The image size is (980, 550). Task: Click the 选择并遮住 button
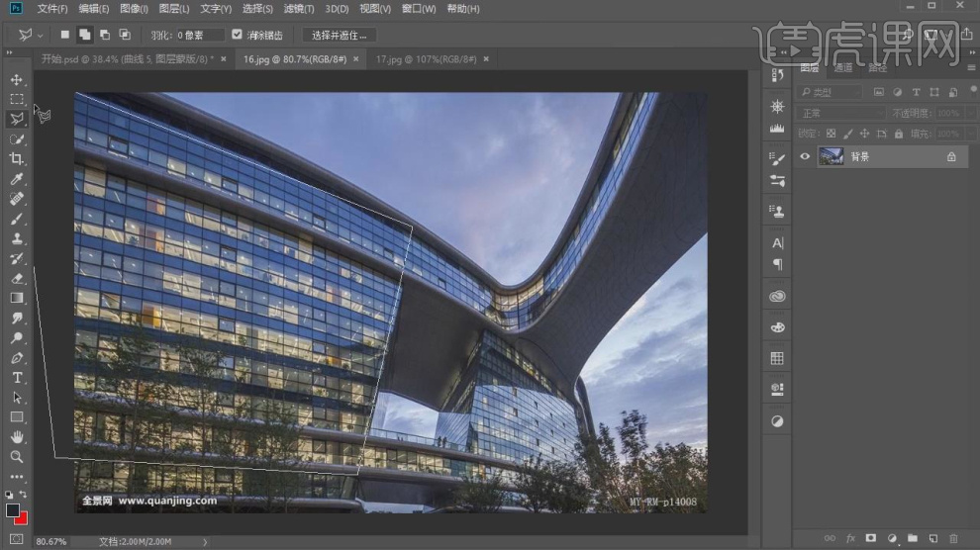339,35
